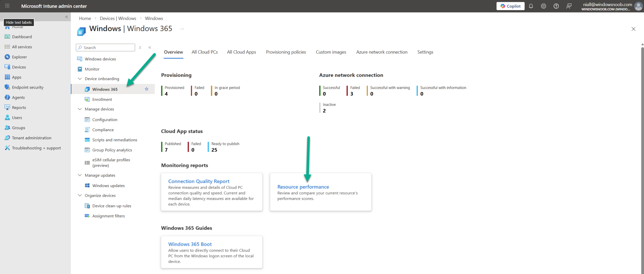Switch to the Overview tab

173,52
